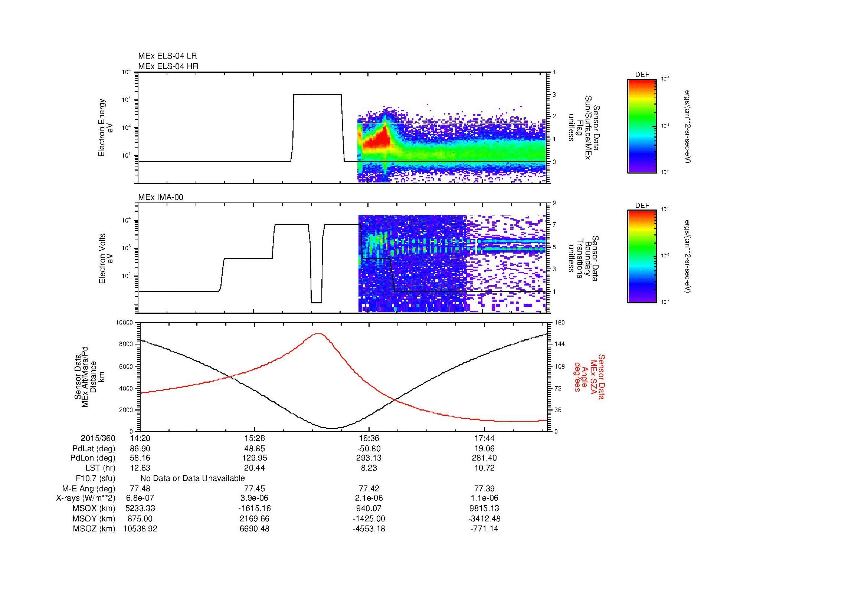Click LST value 20.44

(x=255, y=468)
